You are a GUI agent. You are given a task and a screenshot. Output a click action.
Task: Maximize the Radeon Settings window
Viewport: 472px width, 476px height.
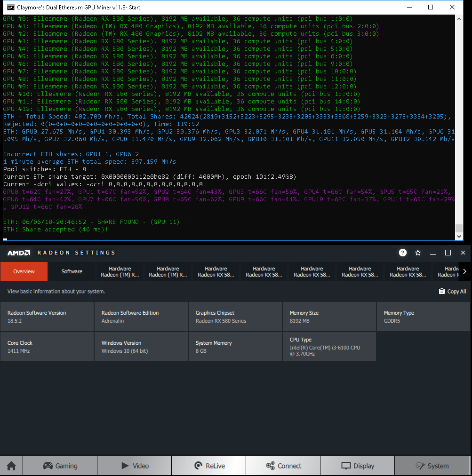point(448,253)
